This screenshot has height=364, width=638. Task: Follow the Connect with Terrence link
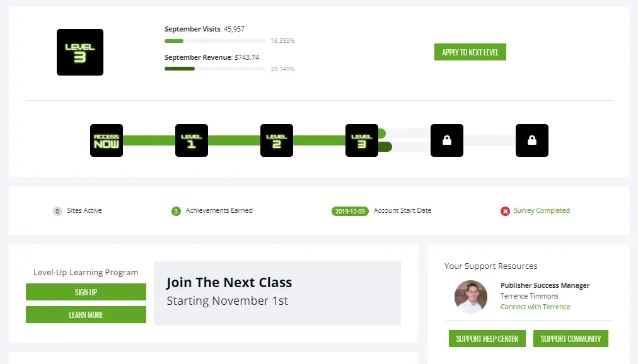point(535,307)
